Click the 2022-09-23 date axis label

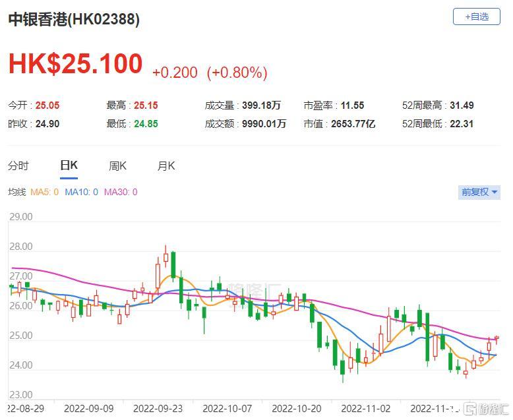pyautogui.click(x=158, y=409)
